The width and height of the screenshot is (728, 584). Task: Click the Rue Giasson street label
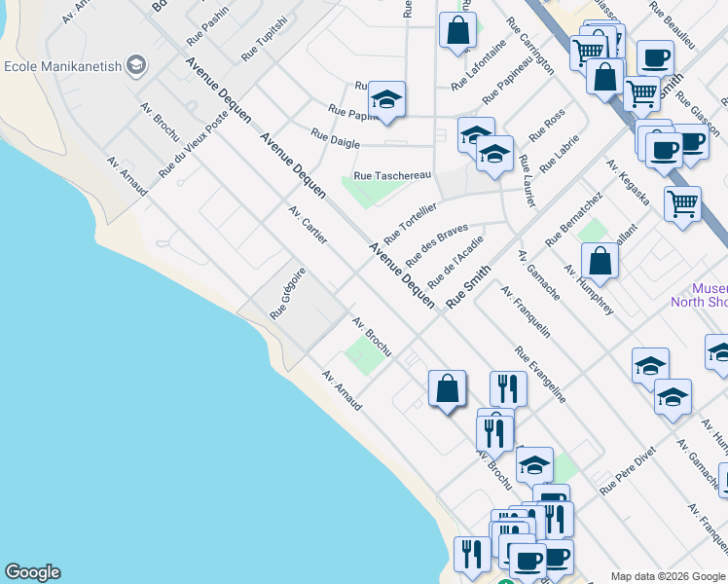click(x=698, y=114)
